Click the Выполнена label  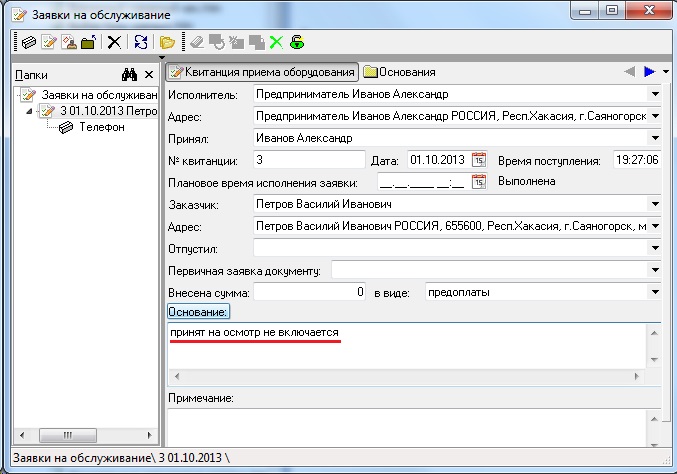[526, 181]
